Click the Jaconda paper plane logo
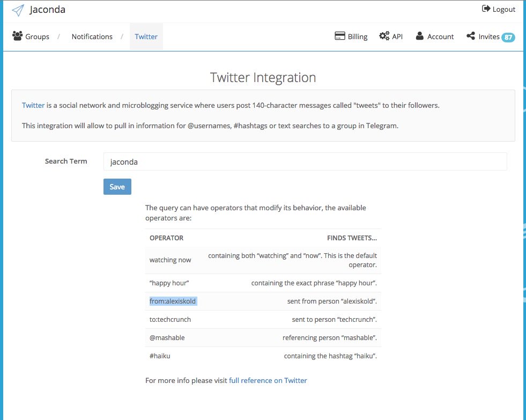Screen dimensions: 526x420 point(18,10)
